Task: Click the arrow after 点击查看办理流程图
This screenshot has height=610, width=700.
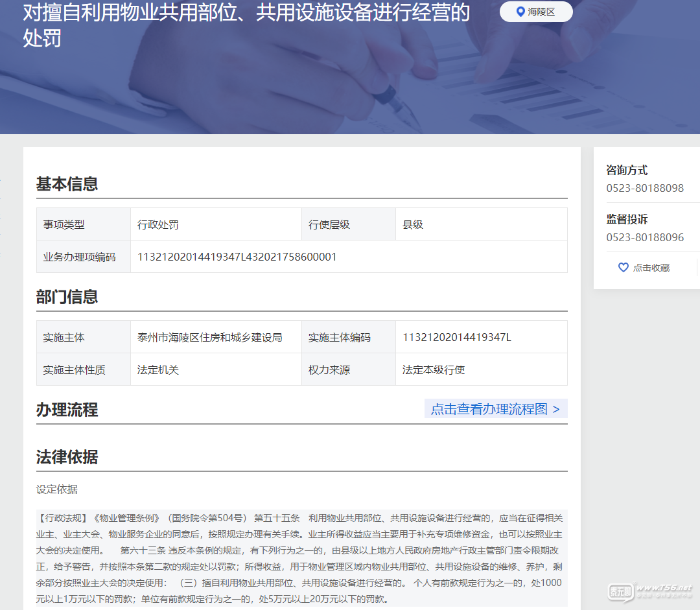Action: pyautogui.click(x=556, y=409)
